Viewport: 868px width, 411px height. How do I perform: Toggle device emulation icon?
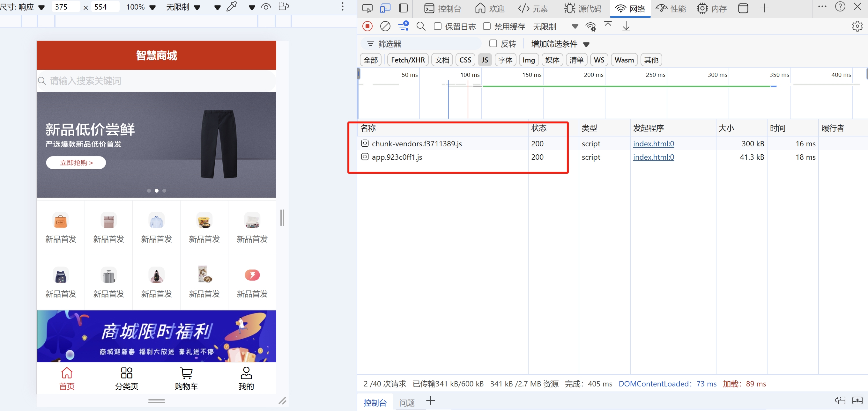click(385, 8)
